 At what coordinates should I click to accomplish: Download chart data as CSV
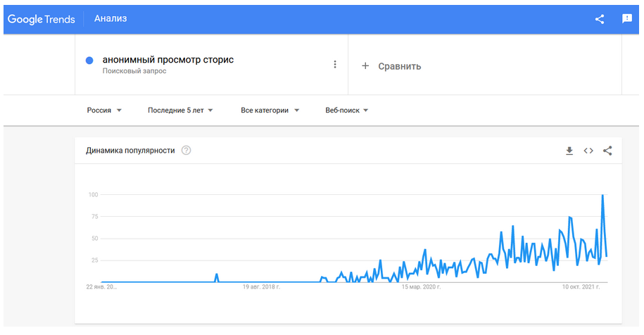[x=569, y=151]
